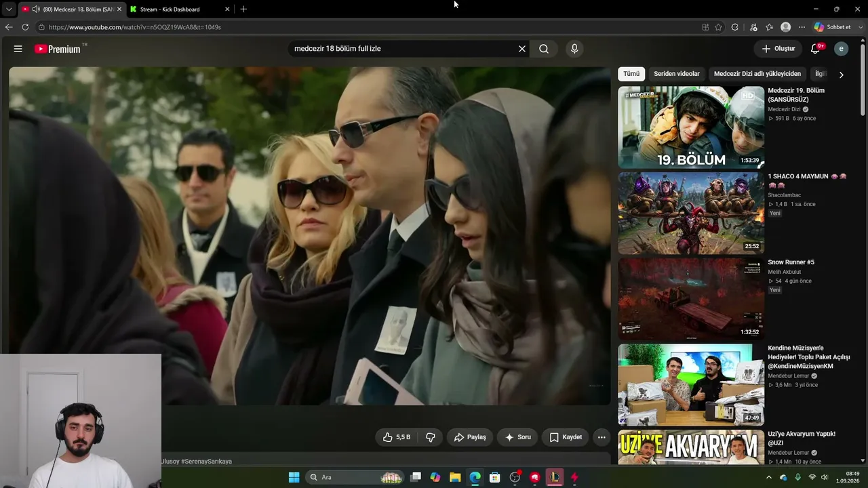Click the Oluştur create button
This screenshot has width=868, height=488.
pos(778,49)
